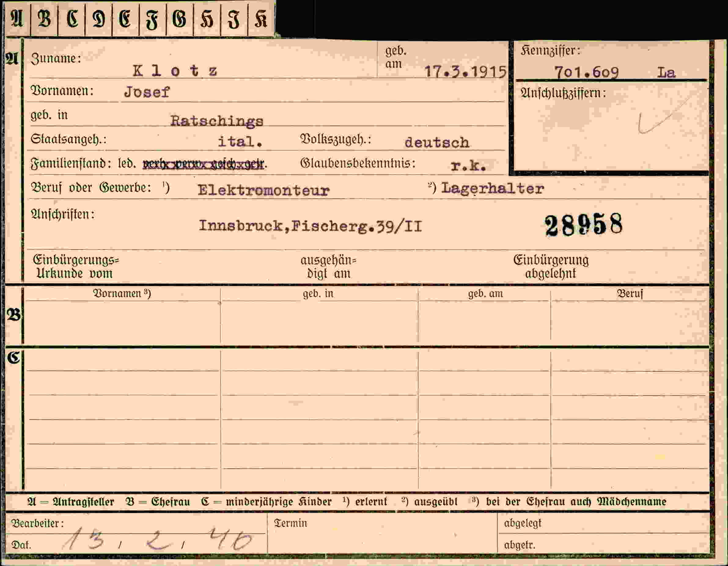Click the first name 'Josef'
Viewport: 728px width, 566px height.
(x=147, y=92)
